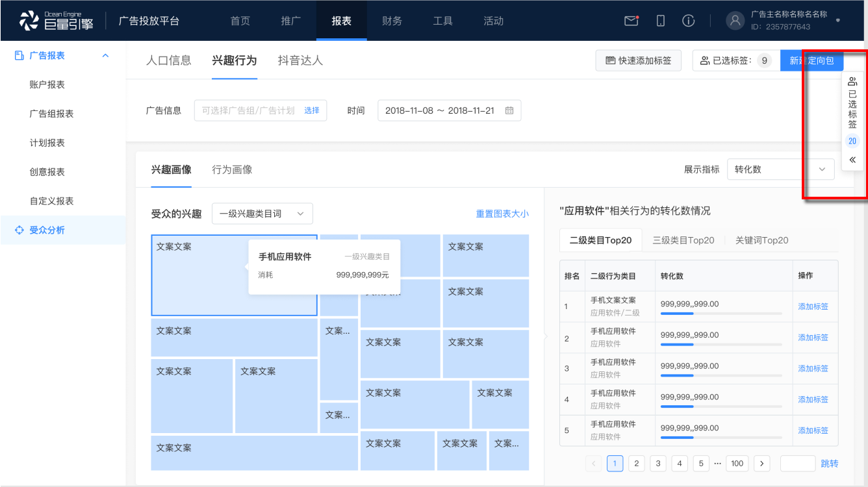Click 添加标签 in rank 2 row
Screen dimensions: 868x487
coord(813,338)
